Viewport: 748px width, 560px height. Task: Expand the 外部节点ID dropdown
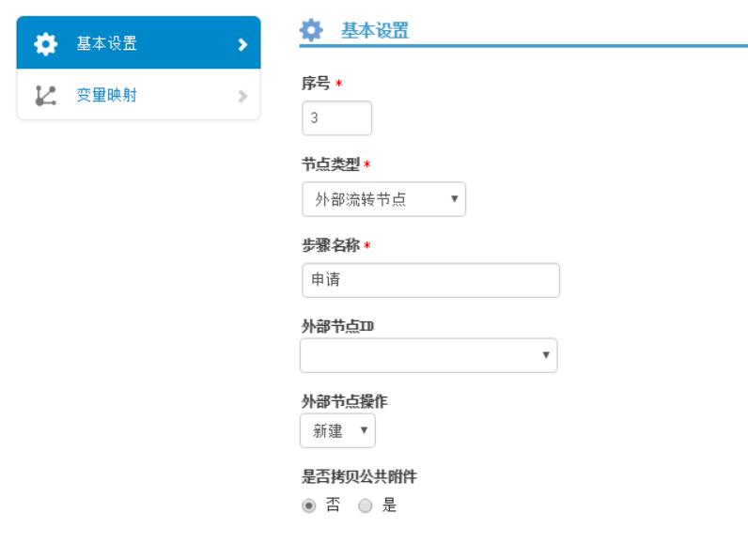tap(429, 355)
